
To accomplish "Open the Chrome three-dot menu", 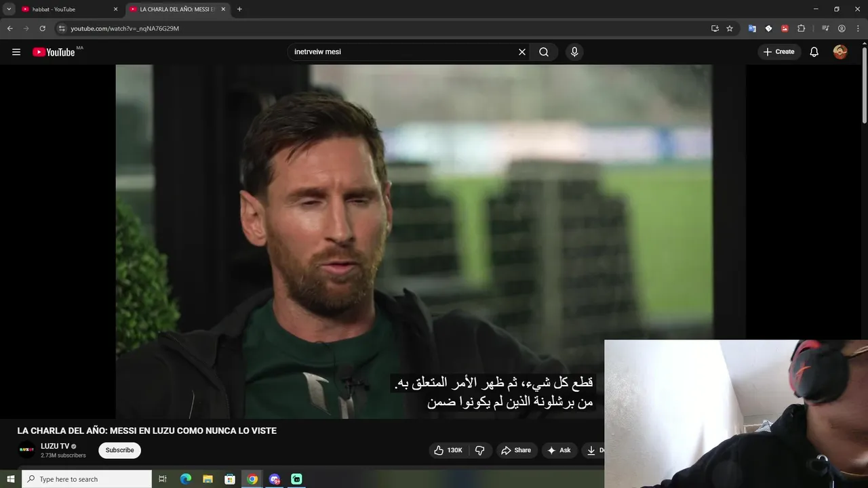I will pyautogui.click(x=858, y=28).
